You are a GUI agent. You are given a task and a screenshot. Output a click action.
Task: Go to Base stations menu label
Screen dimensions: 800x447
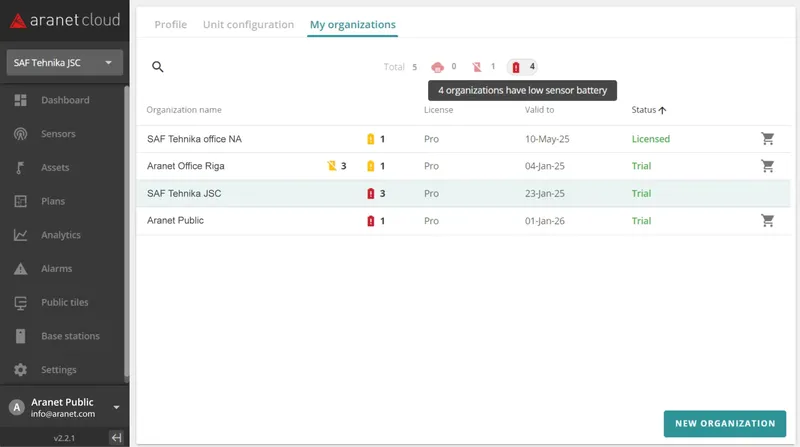70,336
